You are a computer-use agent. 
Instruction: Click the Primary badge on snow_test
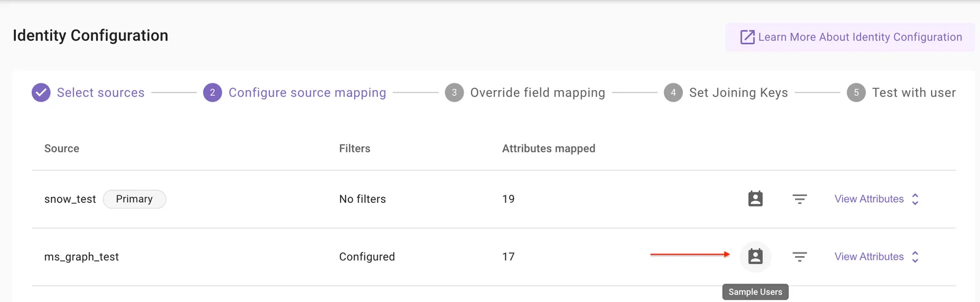point(134,199)
